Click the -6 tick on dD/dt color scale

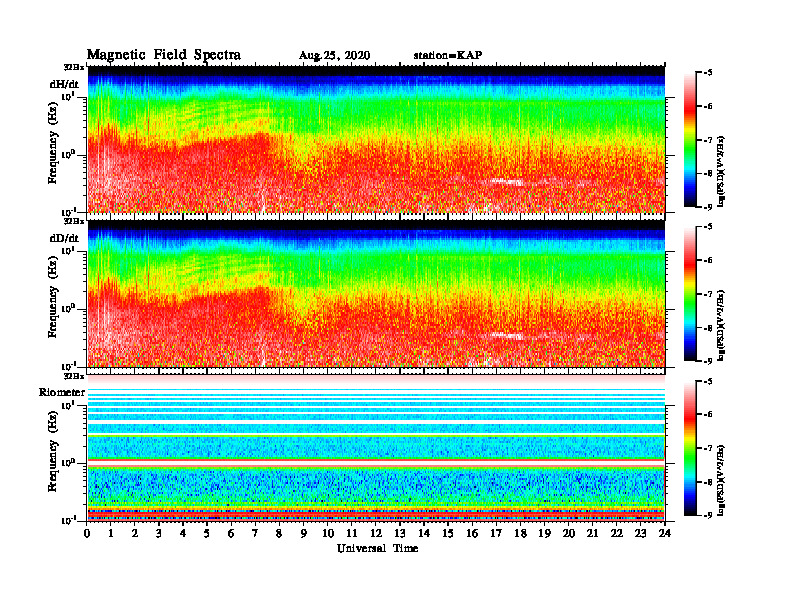point(706,260)
